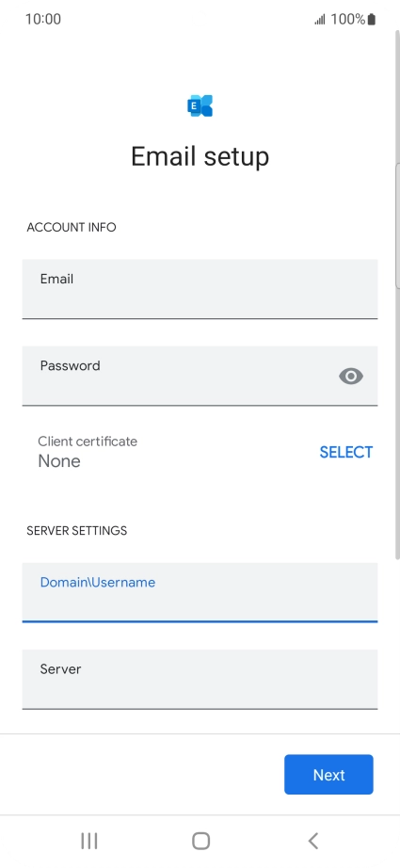Show password with the eye icon
The image size is (400, 868).
pos(351,377)
